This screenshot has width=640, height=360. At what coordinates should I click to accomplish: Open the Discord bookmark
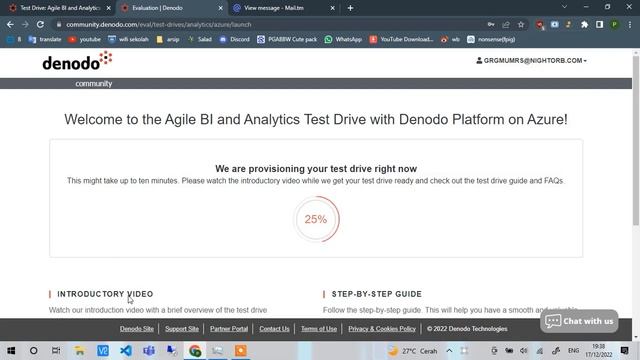[234, 40]
